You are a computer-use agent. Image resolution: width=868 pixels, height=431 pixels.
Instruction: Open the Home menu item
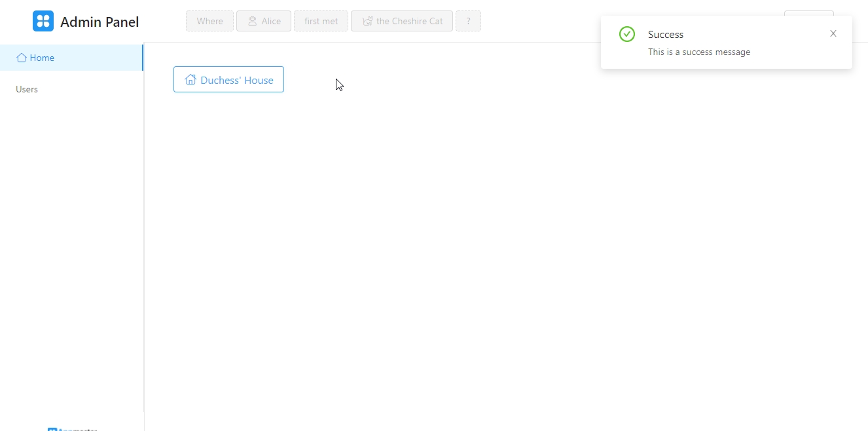tap(42, 58)
